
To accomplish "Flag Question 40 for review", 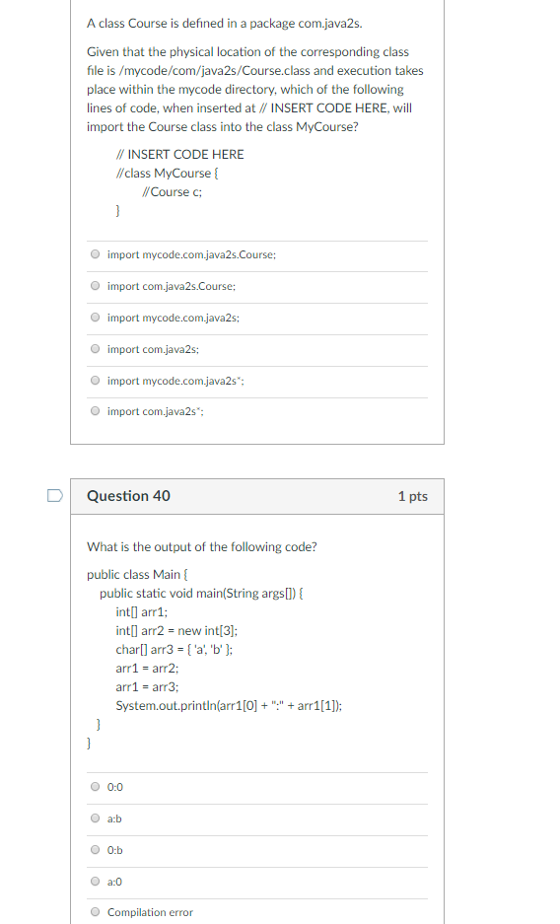I will [x=55, y=496].
